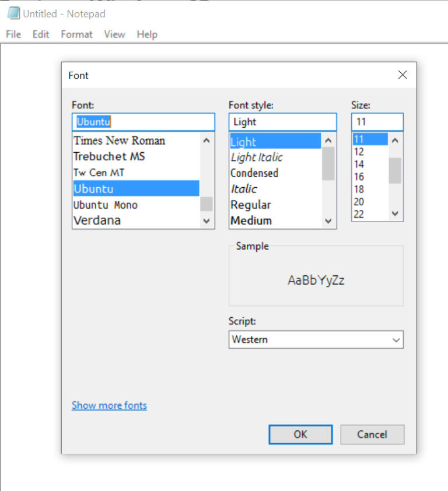Click Size list scroll-down arrow

tap(395, 214)
